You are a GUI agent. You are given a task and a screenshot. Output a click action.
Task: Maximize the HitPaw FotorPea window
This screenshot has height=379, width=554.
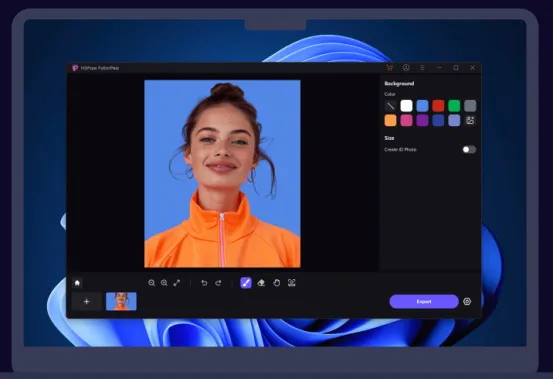tap(456, 67)
